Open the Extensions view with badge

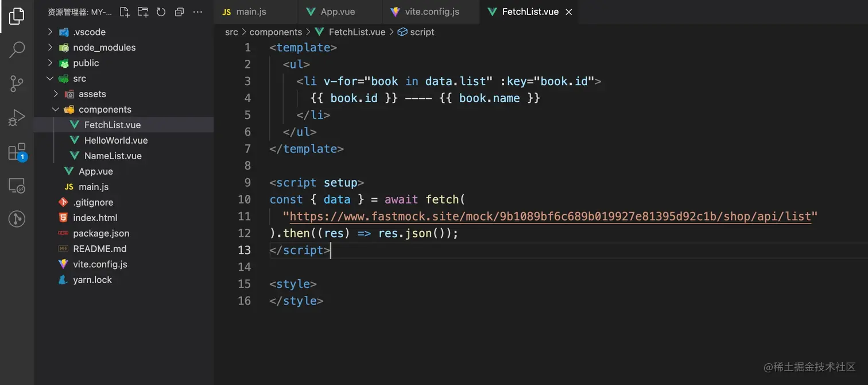17,152
